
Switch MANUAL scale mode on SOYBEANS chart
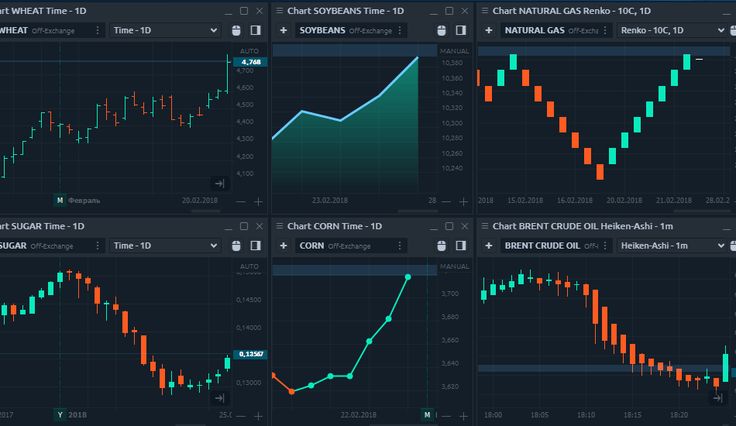pos(454,47)
